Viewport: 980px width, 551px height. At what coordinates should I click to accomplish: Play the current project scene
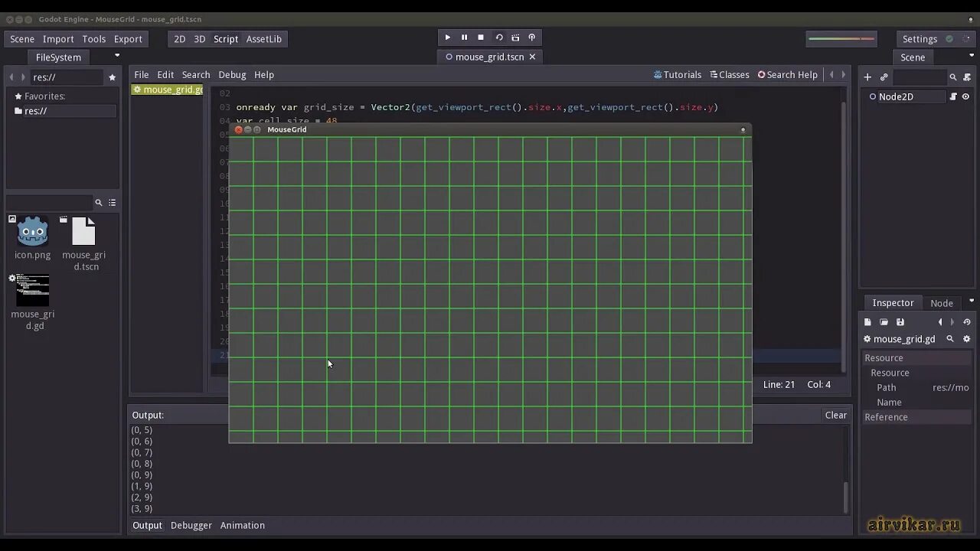(447, 37)
